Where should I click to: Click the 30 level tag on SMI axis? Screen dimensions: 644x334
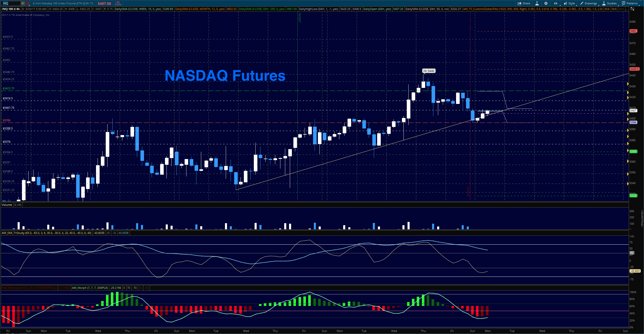click(632, 253)
